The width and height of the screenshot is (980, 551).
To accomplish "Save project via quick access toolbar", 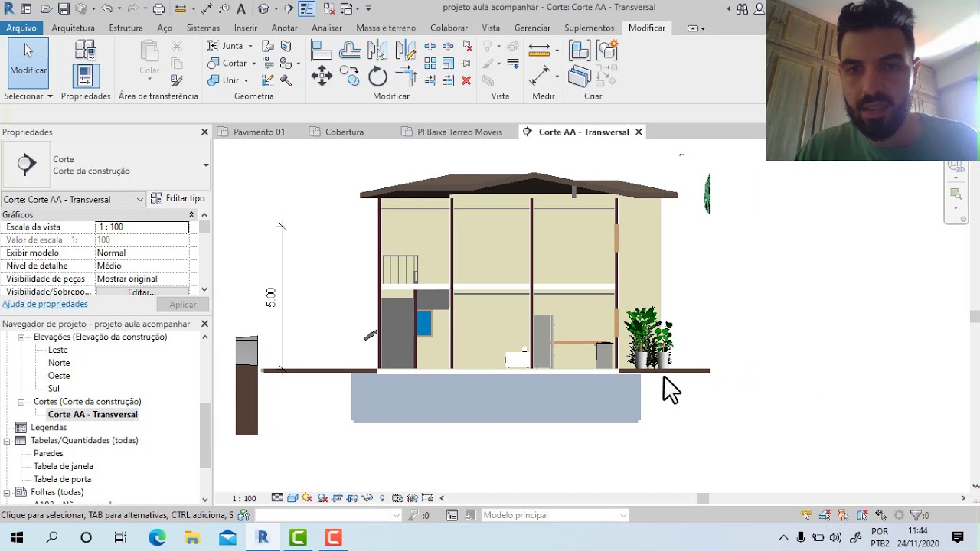I will (64, 9).
